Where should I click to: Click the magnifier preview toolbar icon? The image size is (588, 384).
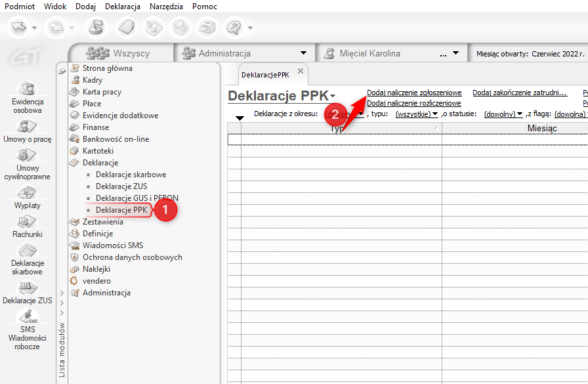pyautogui.click(x=180, y=28)
